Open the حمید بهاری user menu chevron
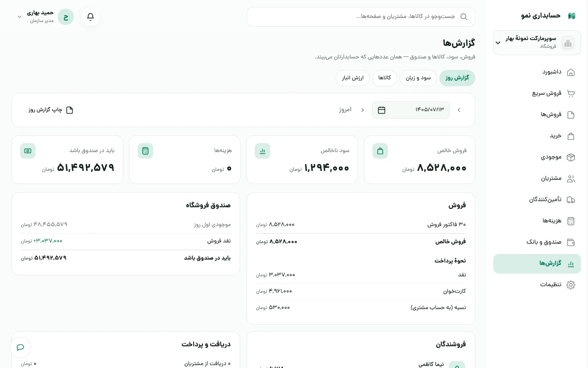 20,17
